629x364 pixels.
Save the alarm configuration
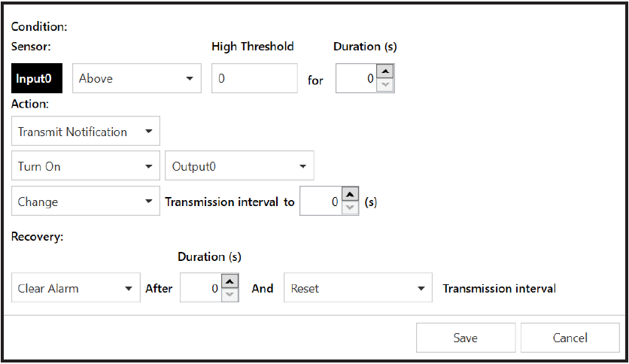[x=465, y=338]
